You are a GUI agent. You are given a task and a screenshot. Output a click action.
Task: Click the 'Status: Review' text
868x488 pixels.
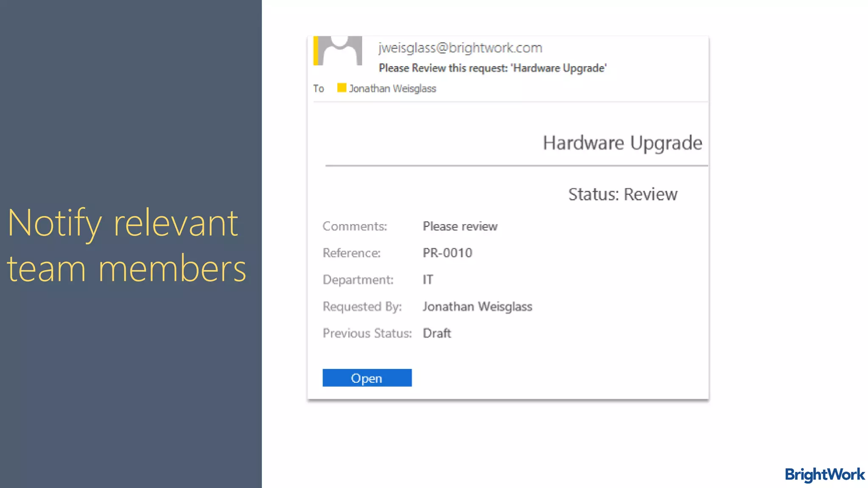pos(623,194)
